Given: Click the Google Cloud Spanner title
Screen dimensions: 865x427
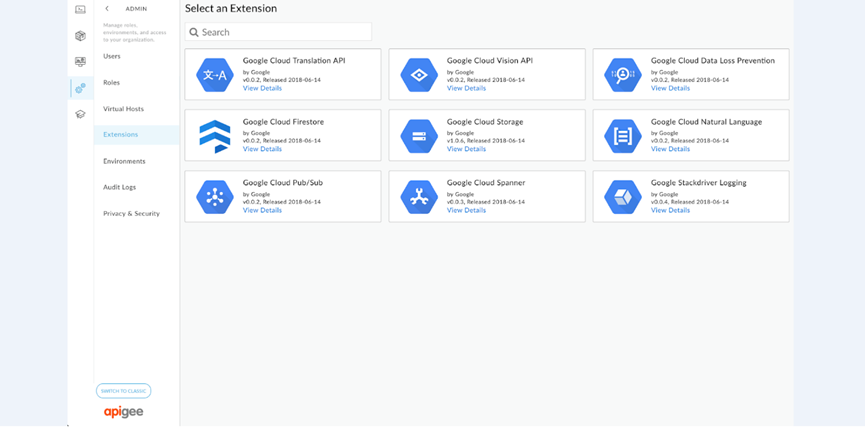Looking at the screenshot, I should pyautogui.click(x=486, y=183).
